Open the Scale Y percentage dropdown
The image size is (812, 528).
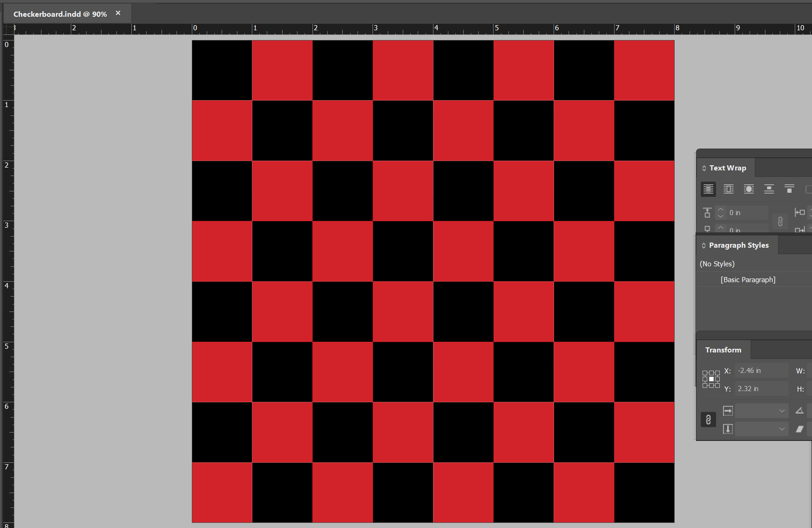(782, 429)
